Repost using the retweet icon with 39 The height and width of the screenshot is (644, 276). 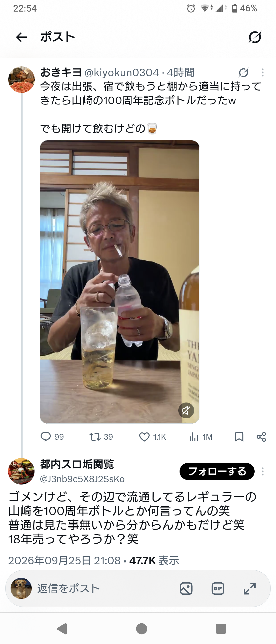coord(95,437)
